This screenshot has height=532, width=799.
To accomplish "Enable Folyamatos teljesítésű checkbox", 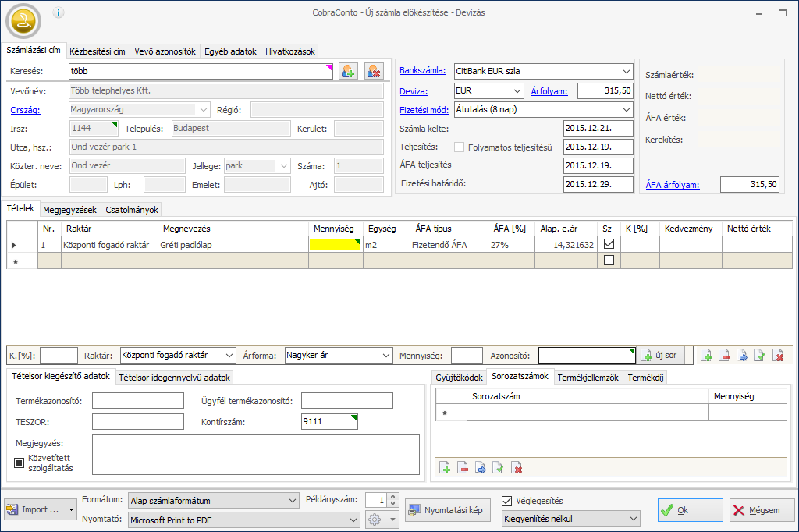I will click(x=460, y=147).
